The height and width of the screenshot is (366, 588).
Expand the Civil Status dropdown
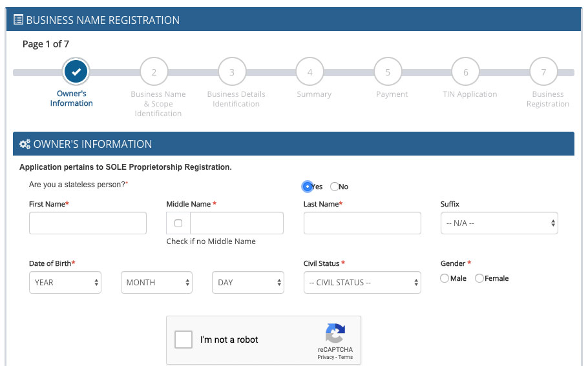tap(362, 283)
